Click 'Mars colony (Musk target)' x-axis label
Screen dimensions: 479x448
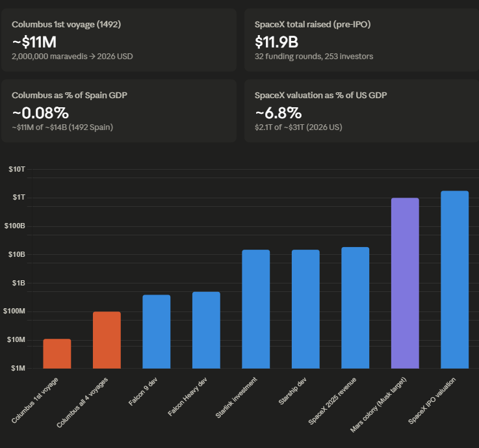pos(378,405)
